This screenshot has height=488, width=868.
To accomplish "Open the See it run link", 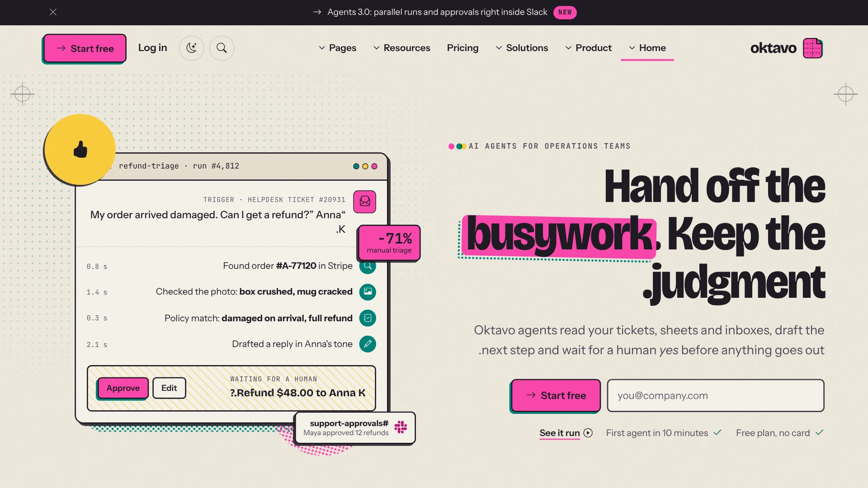I will coord(559,433).
